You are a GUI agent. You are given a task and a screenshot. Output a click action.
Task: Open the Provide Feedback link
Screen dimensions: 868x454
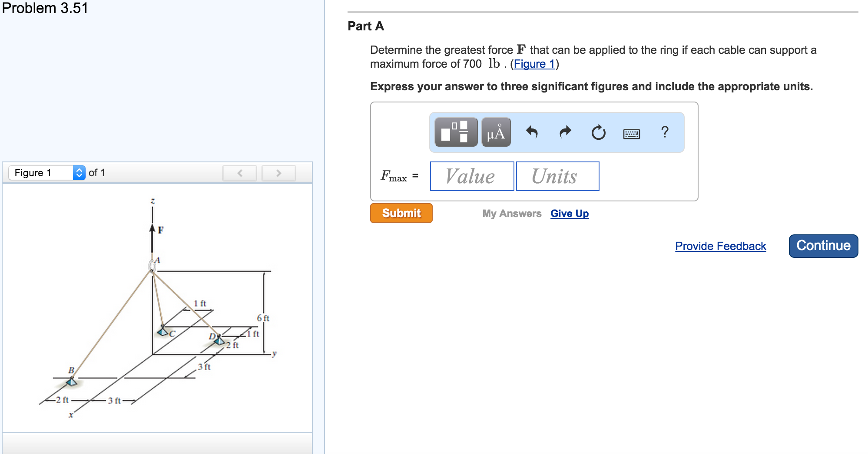pyautogui.click(x=720, y=246)
